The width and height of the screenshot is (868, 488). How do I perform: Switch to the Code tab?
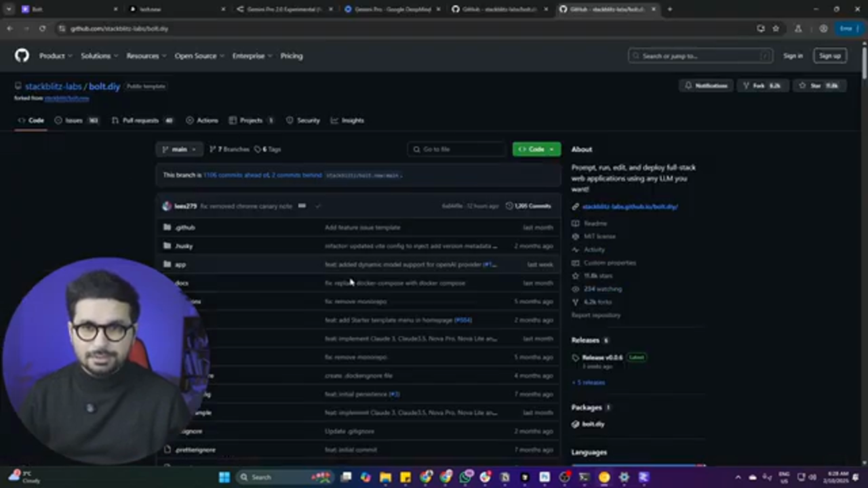coord(31,120)
